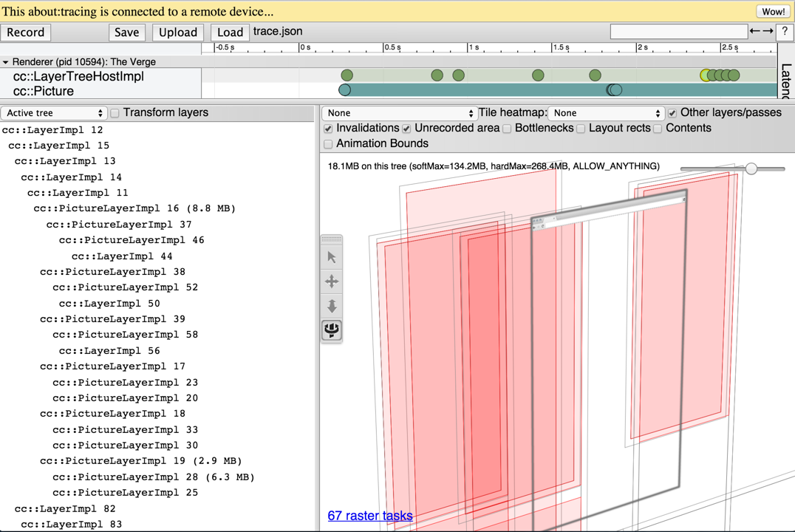Enable the Transform layers checkbox
Screen dimensions: 795x532
click(115, 113)
